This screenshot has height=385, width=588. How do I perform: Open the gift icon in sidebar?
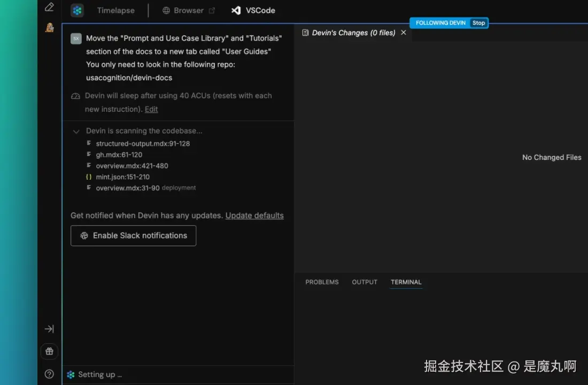pos(49,352)
